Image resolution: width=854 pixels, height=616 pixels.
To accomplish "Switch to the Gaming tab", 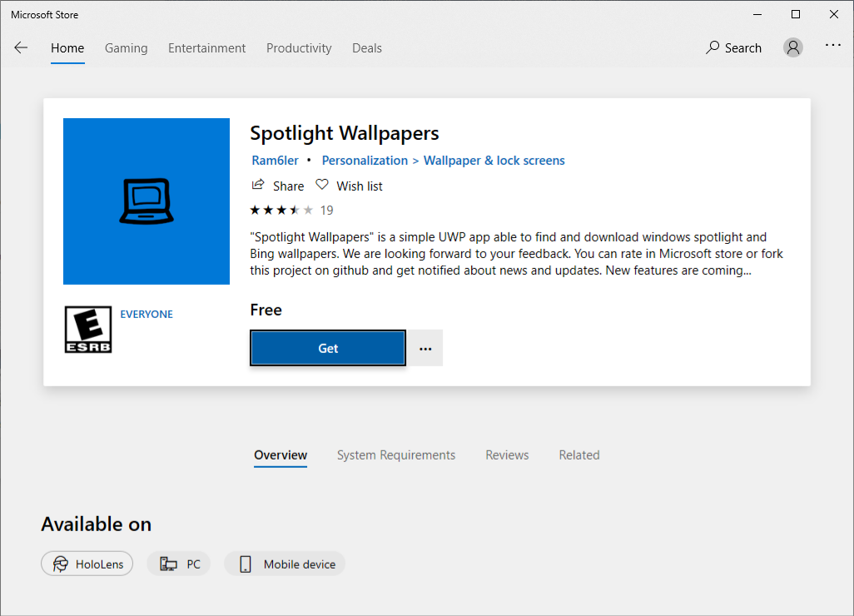I will tap(127, 48).
